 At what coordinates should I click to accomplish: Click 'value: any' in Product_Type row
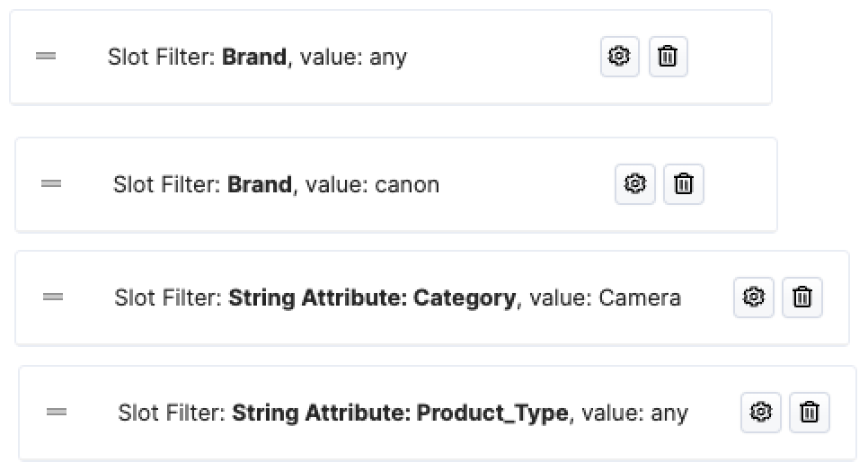635,413
